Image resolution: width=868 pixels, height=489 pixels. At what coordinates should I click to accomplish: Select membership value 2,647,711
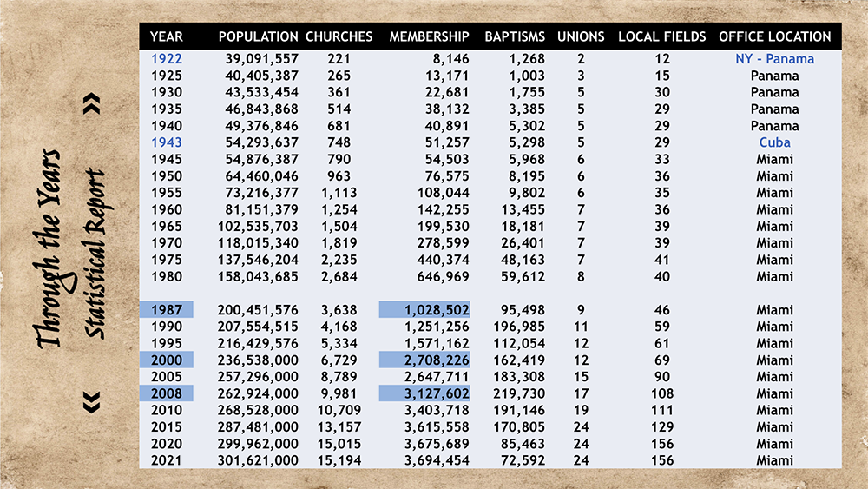point(437,377)
